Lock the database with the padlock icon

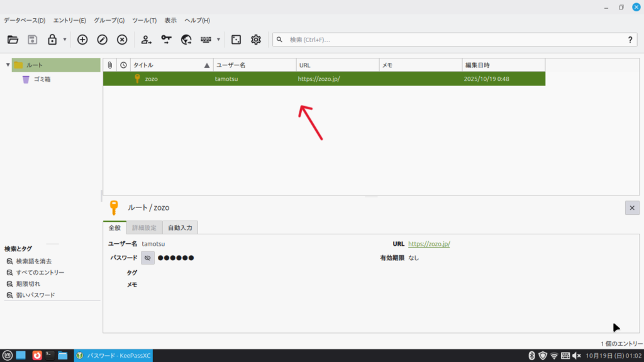click(x=52, y=40)
